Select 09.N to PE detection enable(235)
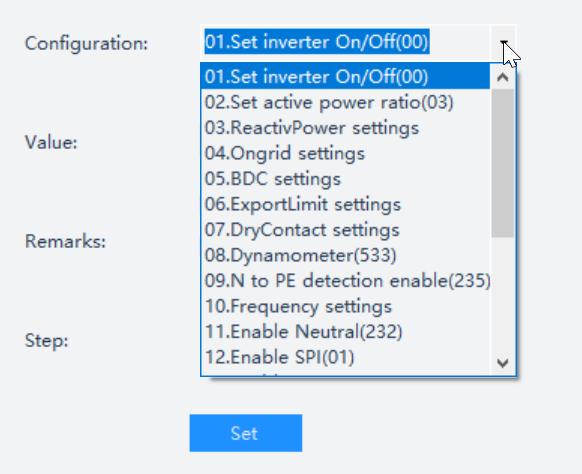 (345, 281)
